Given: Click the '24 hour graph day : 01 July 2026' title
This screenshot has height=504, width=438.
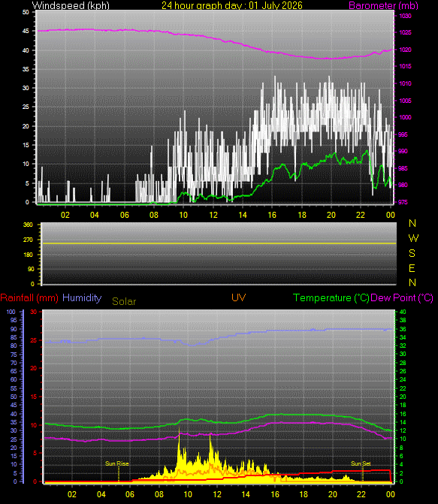Looking at the screenshot, I should click(232, 5).
